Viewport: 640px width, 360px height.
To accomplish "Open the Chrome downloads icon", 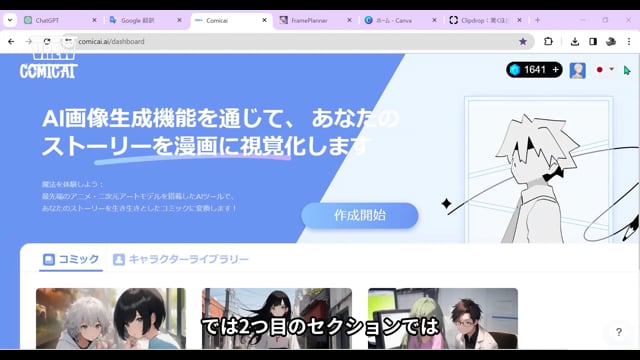I will (x=575, y=41).
